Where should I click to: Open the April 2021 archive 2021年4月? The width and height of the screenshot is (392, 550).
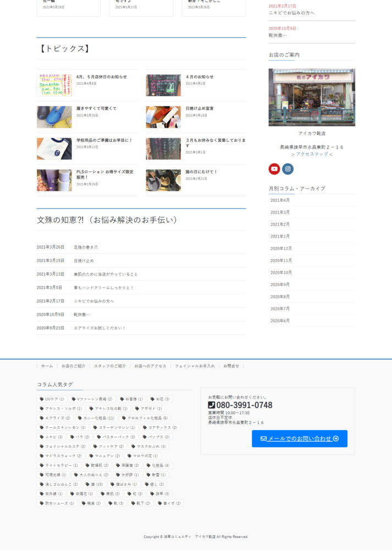(280, 200)
